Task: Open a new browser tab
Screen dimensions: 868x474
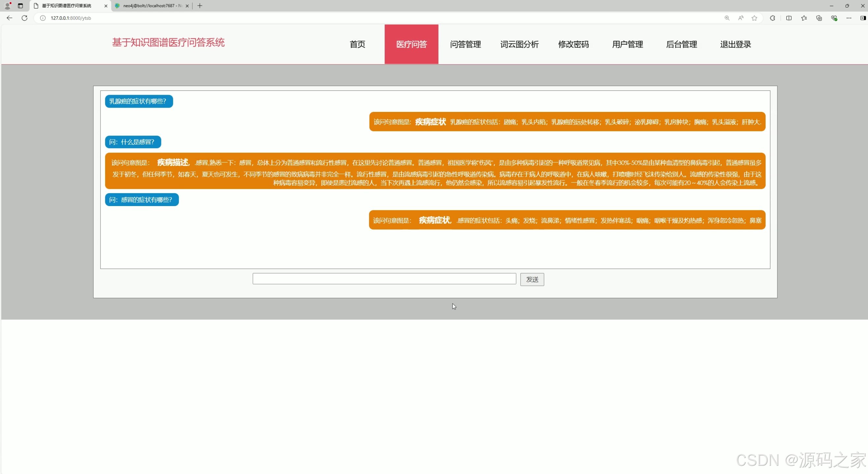Action: click(200, 6)
